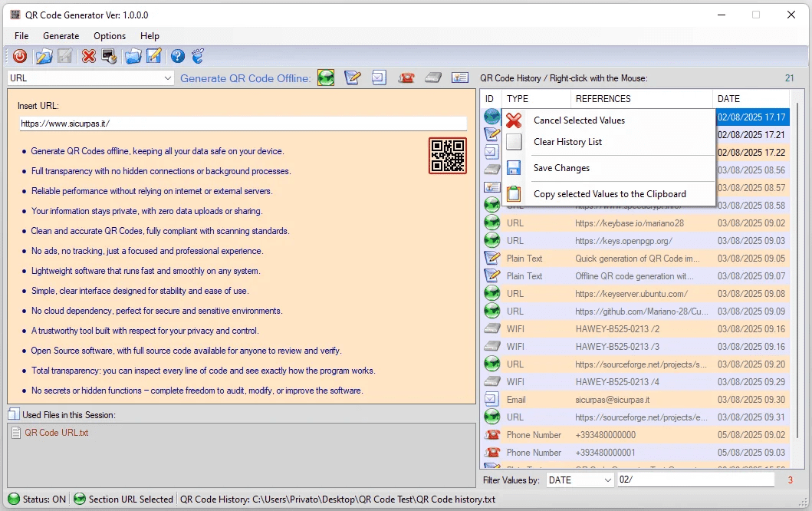Expand the DATE filter dropdown
This screenshot has width=812, height=511.
(607, 480)
